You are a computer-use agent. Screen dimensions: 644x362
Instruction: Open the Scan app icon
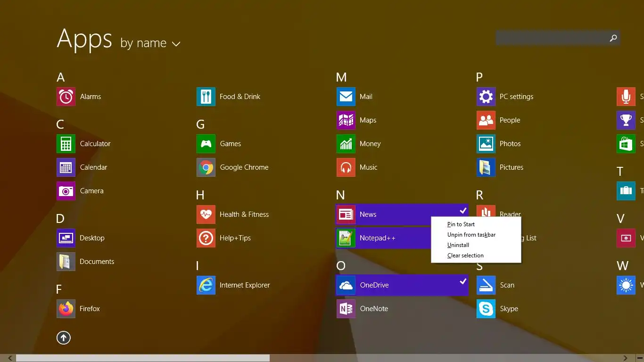pyautogui.click(x=486, y=285)
